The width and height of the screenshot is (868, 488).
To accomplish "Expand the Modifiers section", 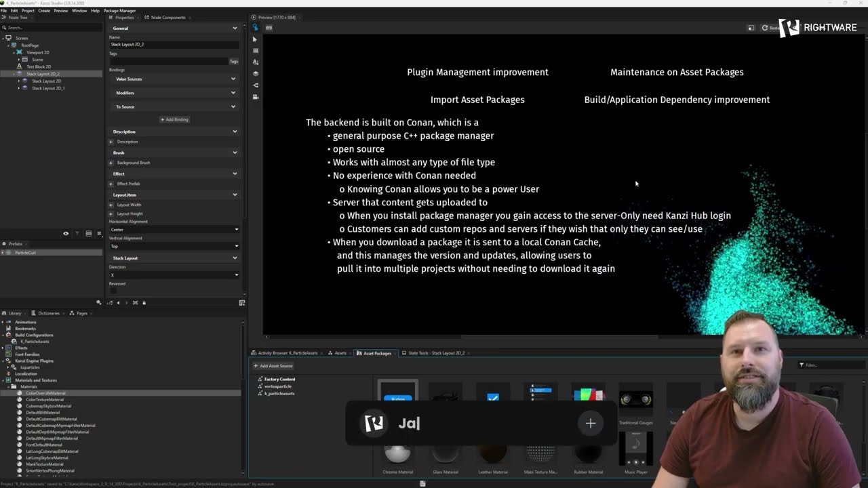I will (233, 93).
